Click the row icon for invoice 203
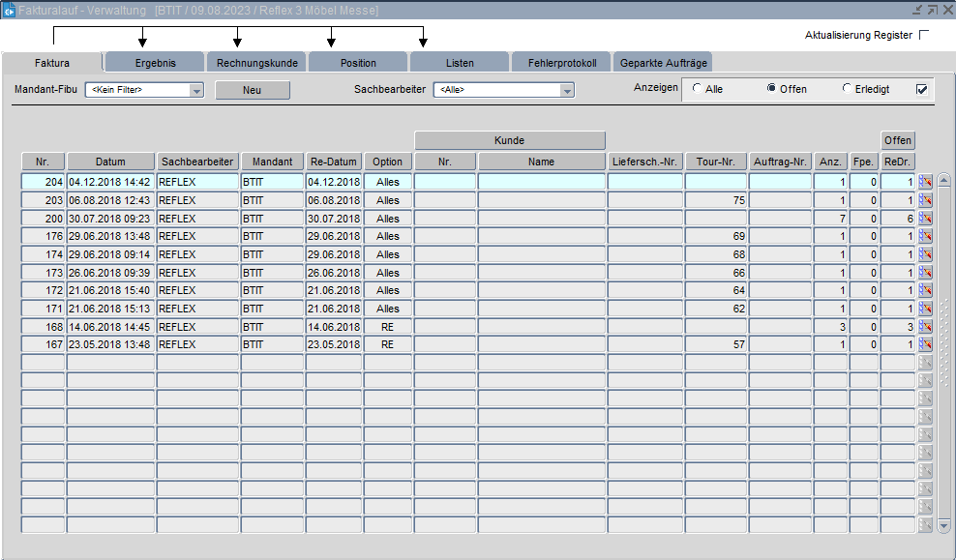The image size is (956, 560). point(925,200)
